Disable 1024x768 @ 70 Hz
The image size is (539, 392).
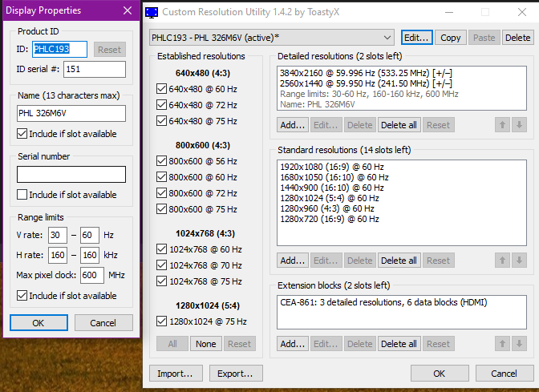[x=161, y=265]
